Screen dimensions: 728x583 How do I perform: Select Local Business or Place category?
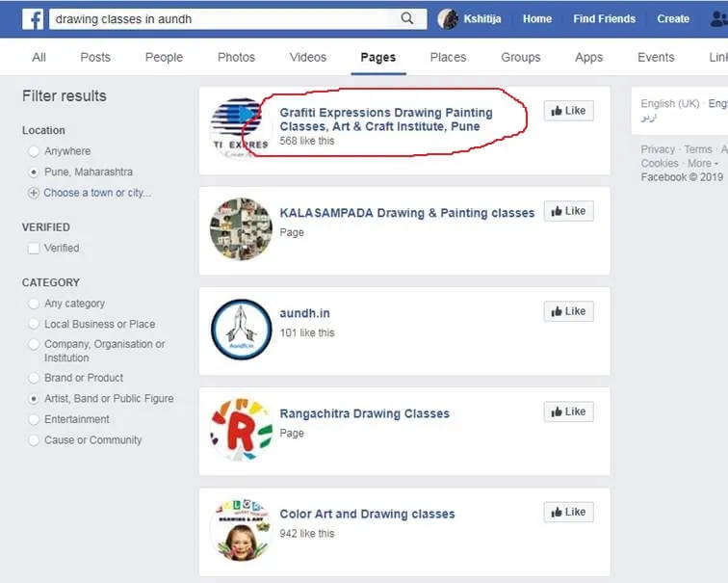pyautogui.click(x=34, y=325)
